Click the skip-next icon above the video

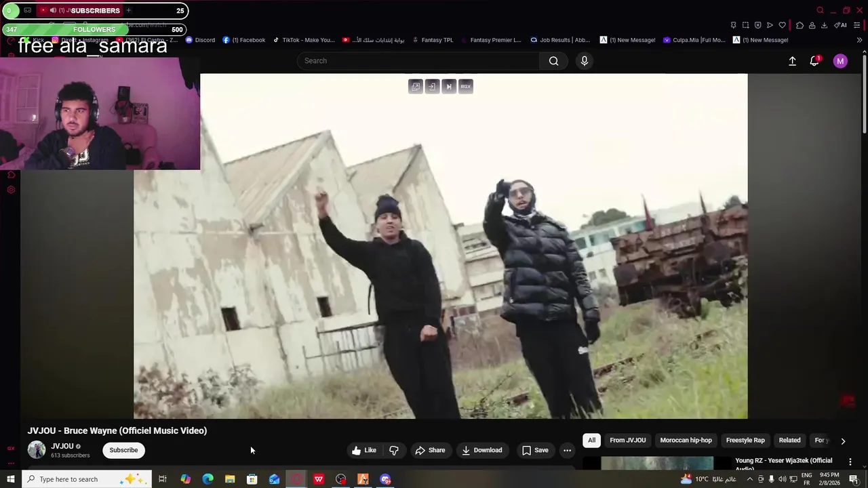click(449, 86)
